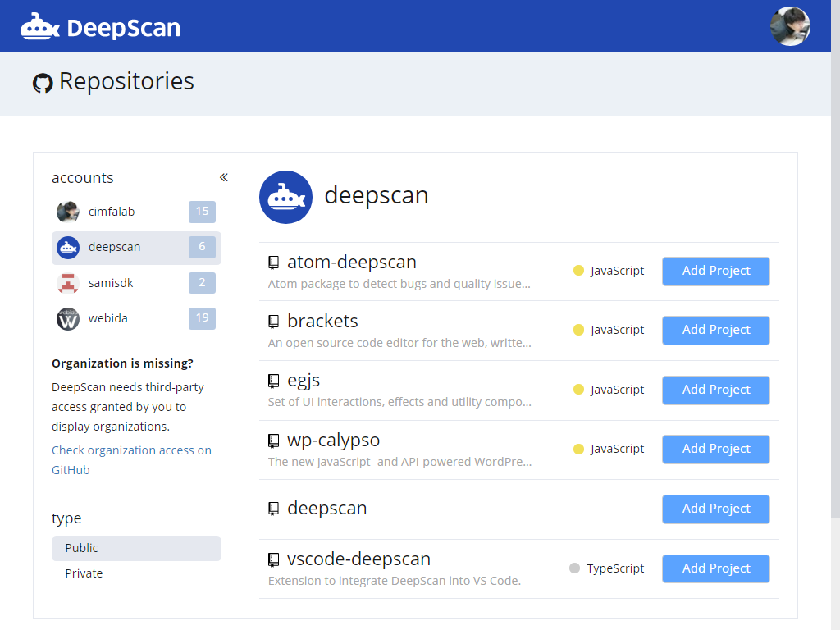Click the repo icon next to wp-calypso
This screenshot has width=840, height=630.
(x=274, y=441)
